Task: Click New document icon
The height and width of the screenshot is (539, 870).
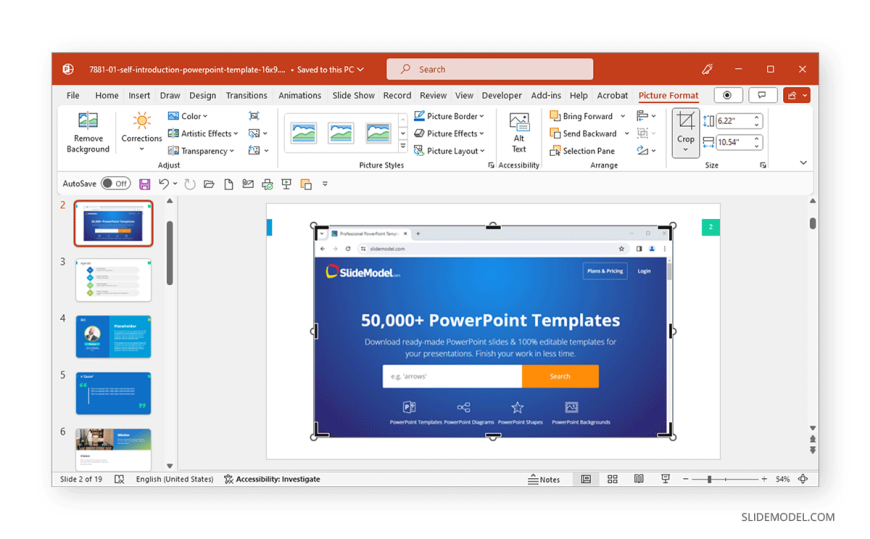Action: (229, 184)
